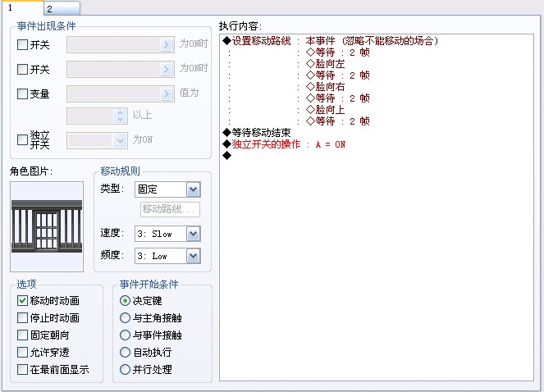Image resolution: width=544 pixels, height=392 pixels.
Task: Enable the 在最前面显示 option
Action: point(22,370)
